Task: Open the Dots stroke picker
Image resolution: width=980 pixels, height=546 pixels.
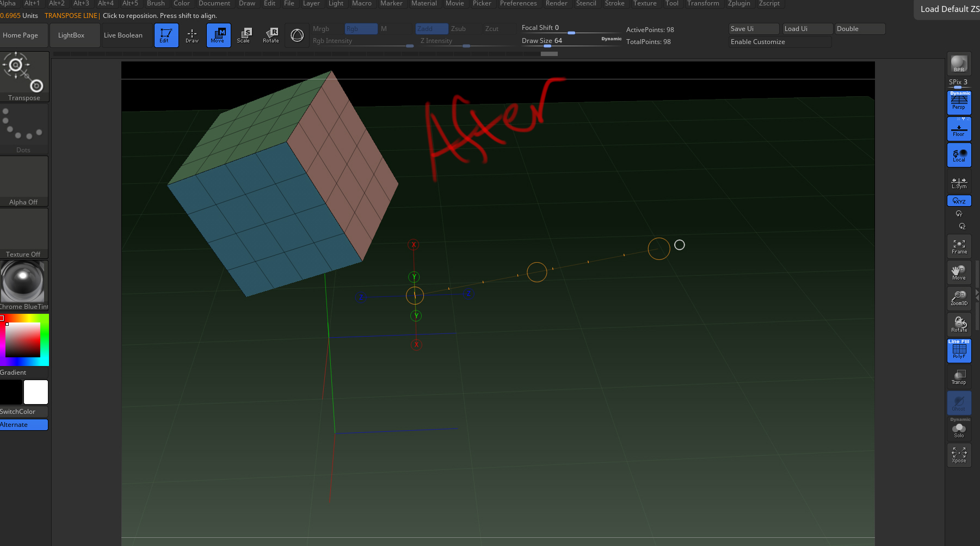Action: [x=24, y=129]
